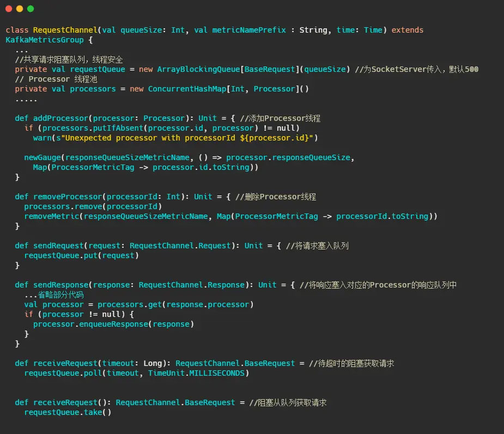Click comment '//阻塞从队列获取请求'

(x=288, y=402)
